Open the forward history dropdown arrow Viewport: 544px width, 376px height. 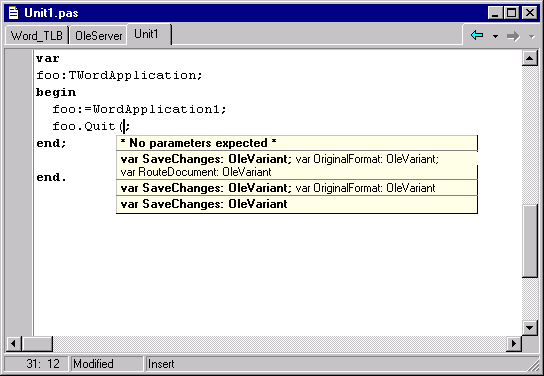tap(532, 36)
